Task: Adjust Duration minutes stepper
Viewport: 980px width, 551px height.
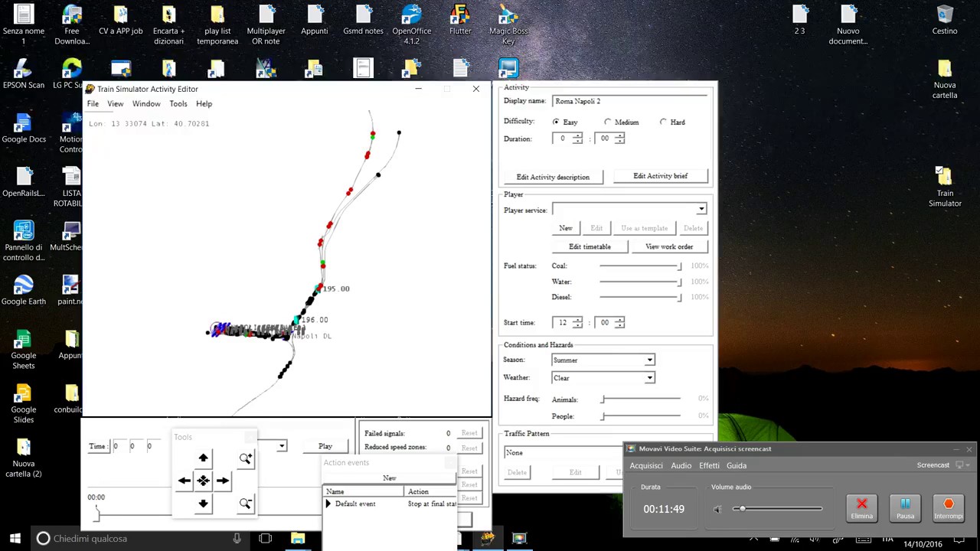Action: click(x=619, y=139)
